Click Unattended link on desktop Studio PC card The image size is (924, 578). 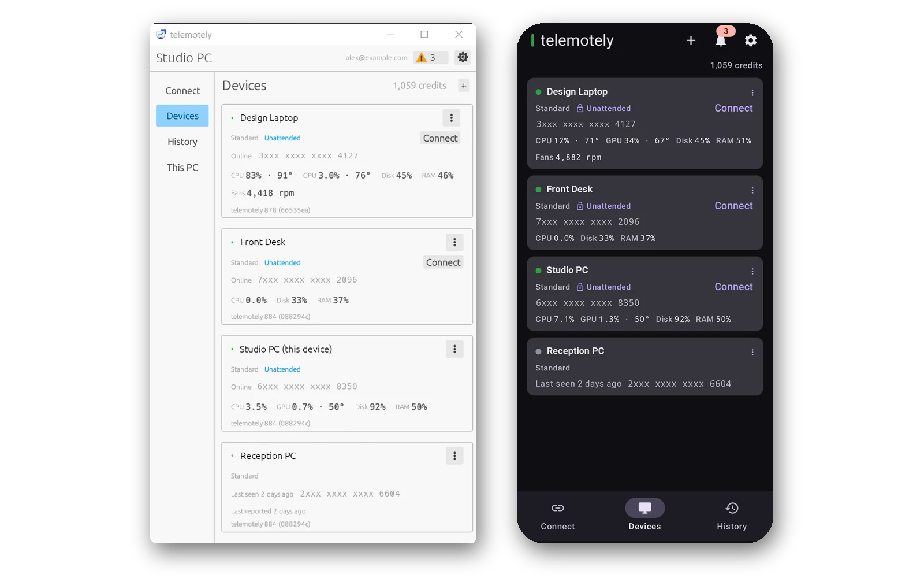pos(282,369)
